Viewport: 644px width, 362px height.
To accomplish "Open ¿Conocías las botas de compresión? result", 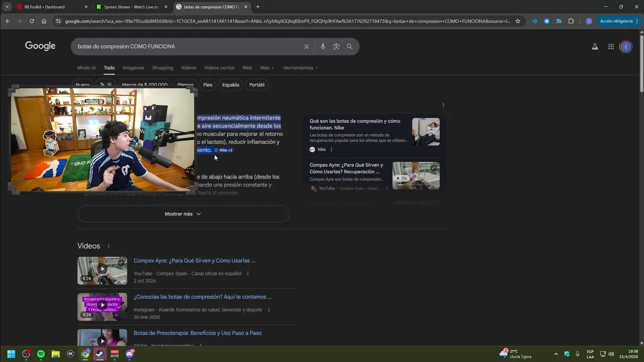I will coord(203,297).
